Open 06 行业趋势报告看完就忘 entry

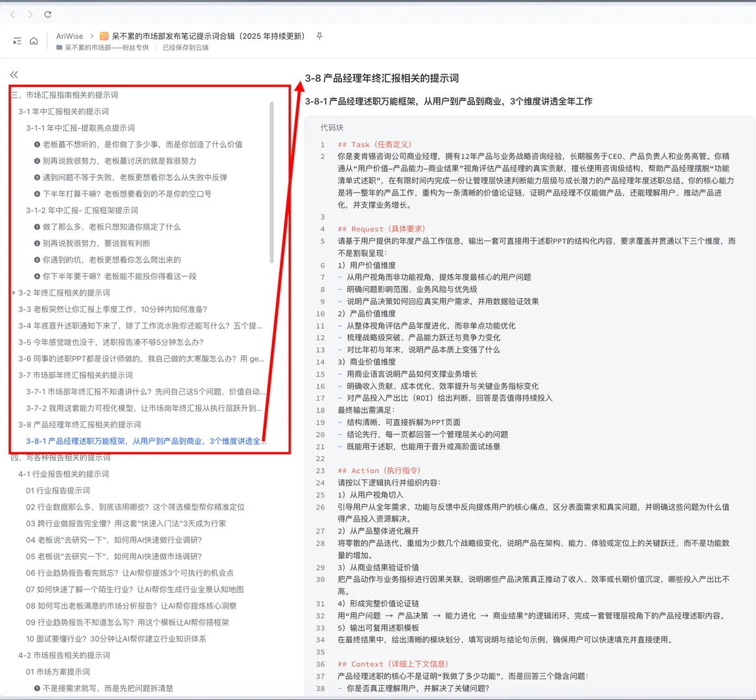click(x=130, y=573)
